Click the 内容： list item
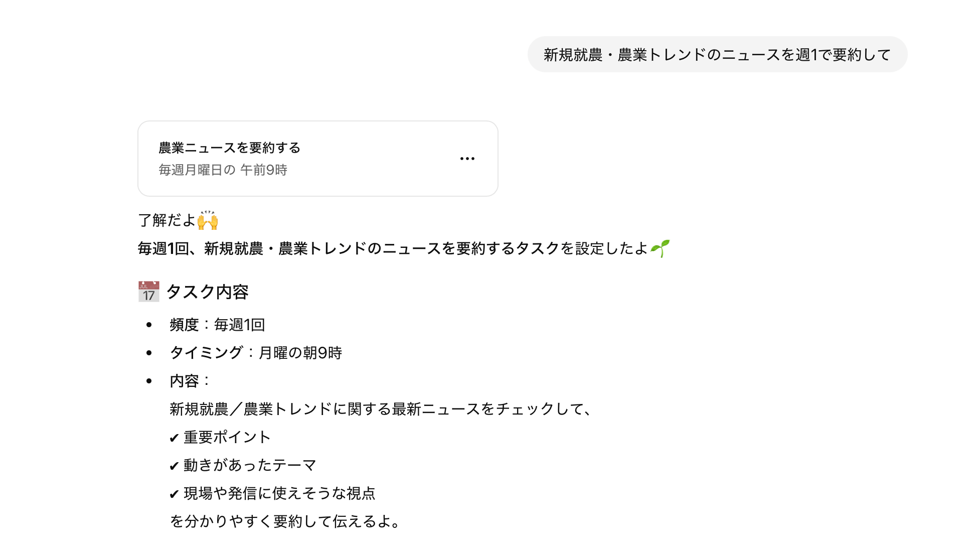This screenshot has width=980, height=550. pyautogui.click(x=190, y=381)
